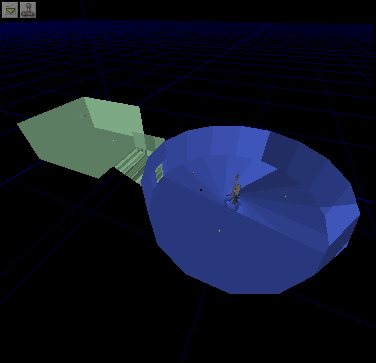
Task: Click the blue swirl at the gray figure's base
Action: [x=233, y=202]
